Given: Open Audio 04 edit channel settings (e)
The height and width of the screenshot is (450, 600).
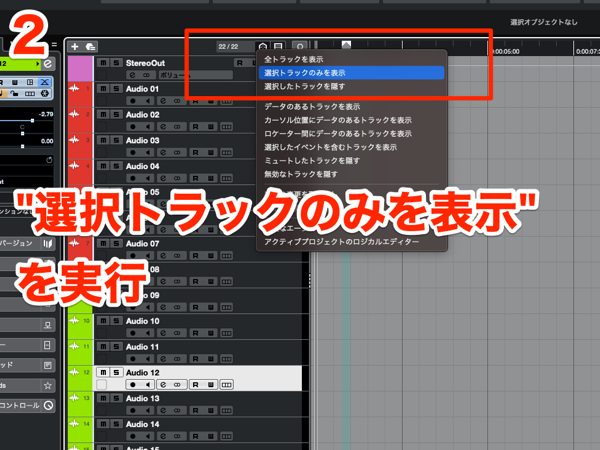Looking at the screenshot, I should (163, 178).
